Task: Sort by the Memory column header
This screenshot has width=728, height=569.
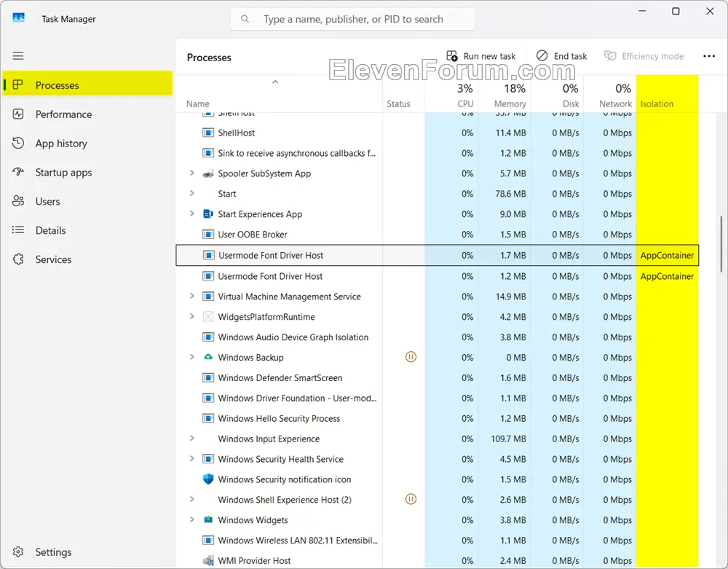Action: click(x=505, y=94)
